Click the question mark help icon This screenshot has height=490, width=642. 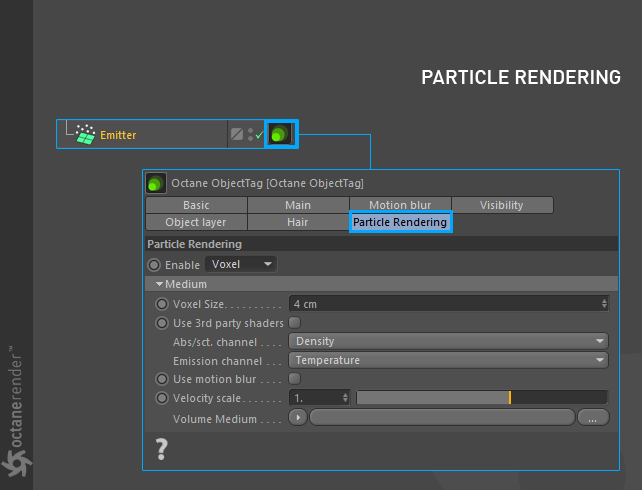tap(162, 449)
